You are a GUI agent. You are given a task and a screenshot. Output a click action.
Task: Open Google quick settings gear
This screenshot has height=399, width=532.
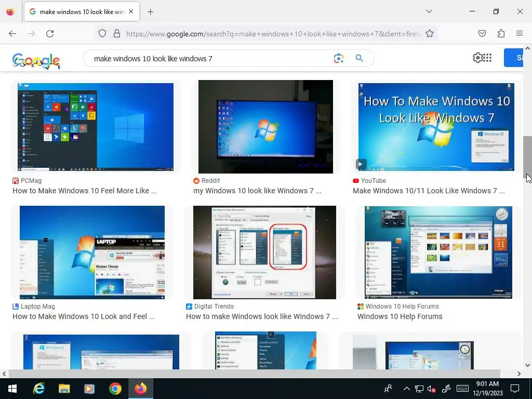(477, 58)
